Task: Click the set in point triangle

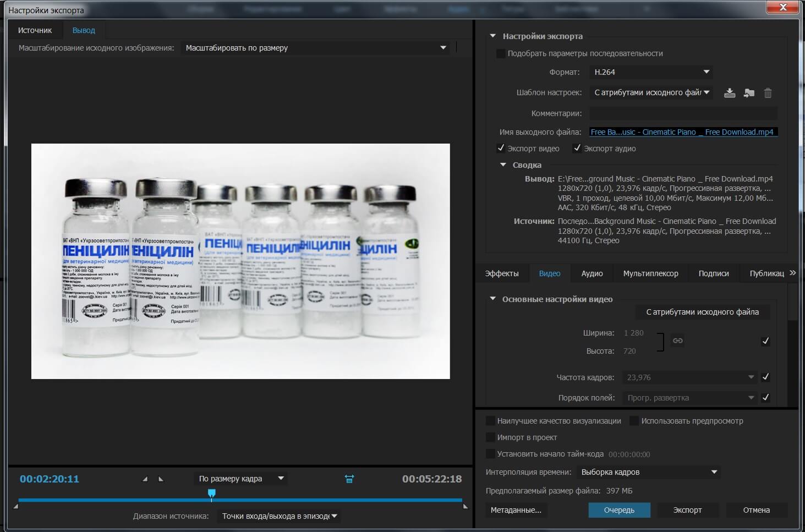Action: (x=145, y=479)
